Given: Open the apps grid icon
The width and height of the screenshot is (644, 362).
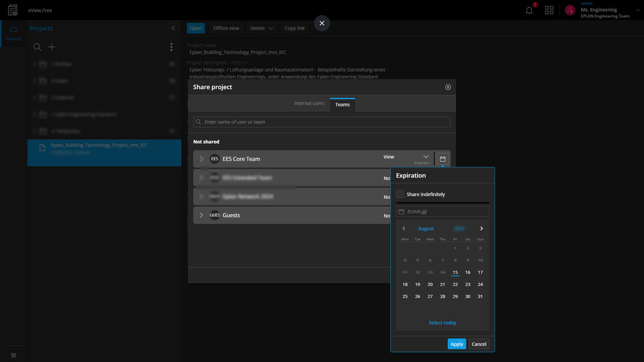Looking at the screenshot, I should pyautogui.click(x=549, y=10).
